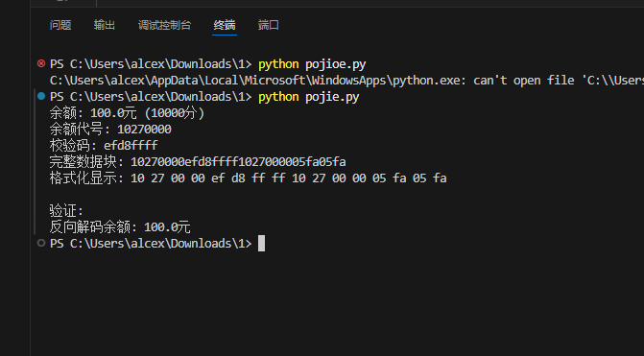Click the line 余额代号: 10270000

110,130
